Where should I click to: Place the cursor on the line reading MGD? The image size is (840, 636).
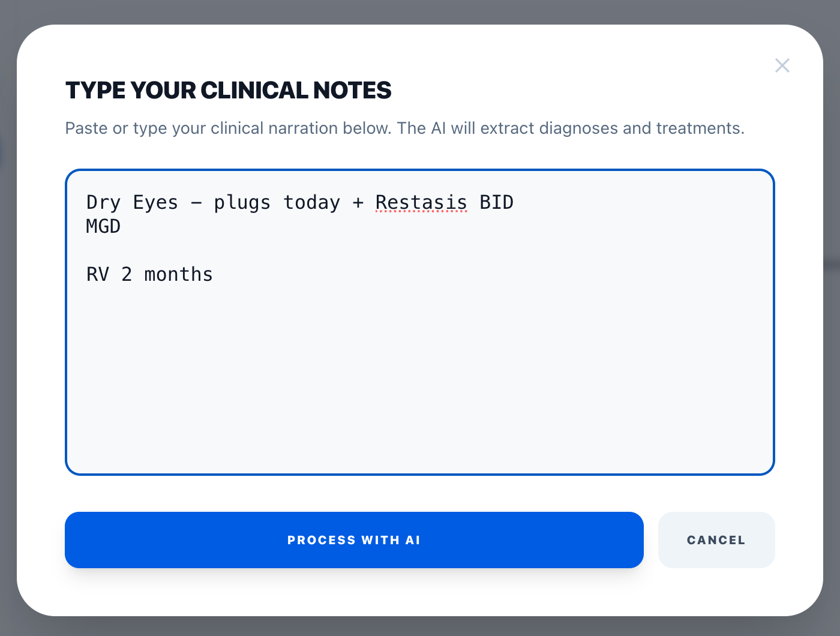point(103,226)
